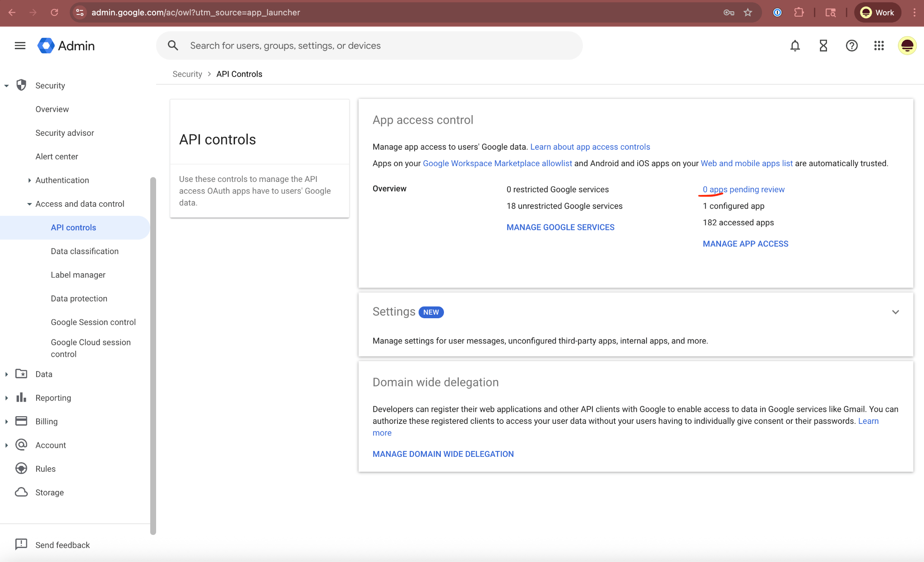Open Learn about app access controls
924x562 pixels.
coord(590,147)
